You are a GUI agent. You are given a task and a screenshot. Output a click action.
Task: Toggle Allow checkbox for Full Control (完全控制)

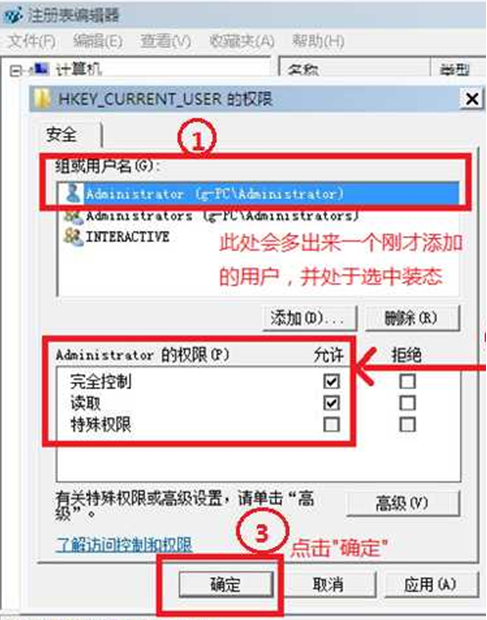(331, 382)
